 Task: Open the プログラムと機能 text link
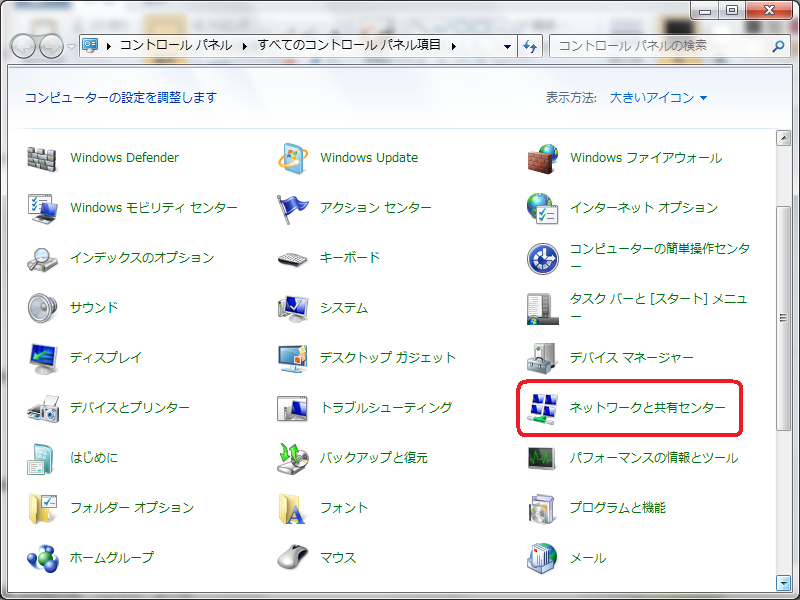(617, 508)
